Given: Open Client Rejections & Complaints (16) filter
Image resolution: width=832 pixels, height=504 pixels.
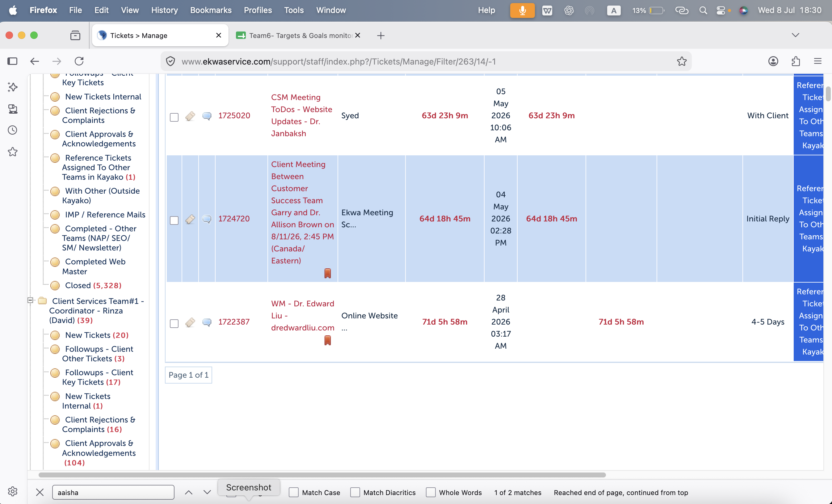Looking at the screenshot, I should pyautogui.click(x=99, y=424).
